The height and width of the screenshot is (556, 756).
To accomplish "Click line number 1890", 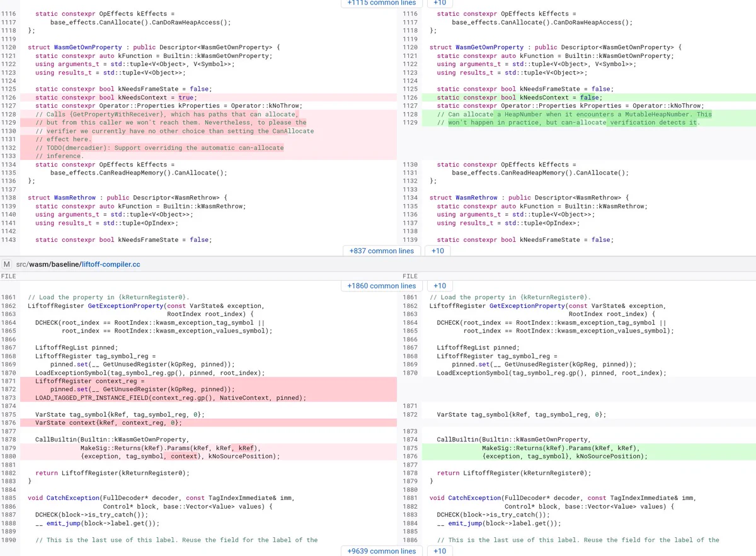I will coord(9,540).
